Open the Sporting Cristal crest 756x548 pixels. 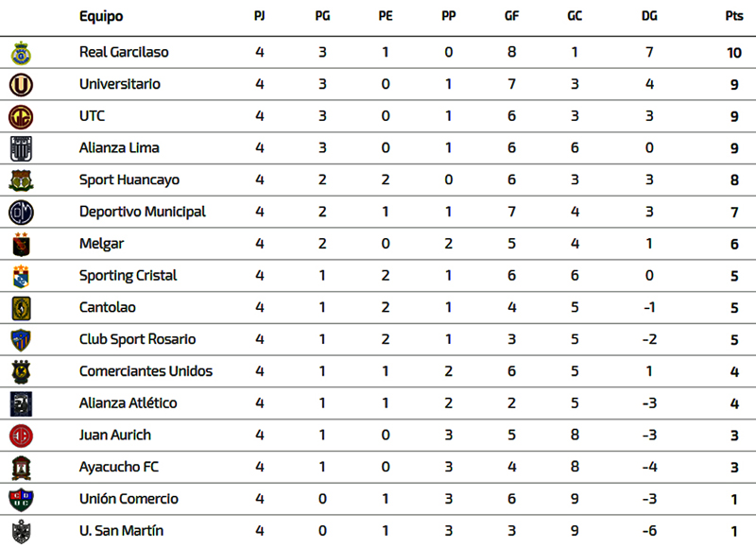pos(21,276)
